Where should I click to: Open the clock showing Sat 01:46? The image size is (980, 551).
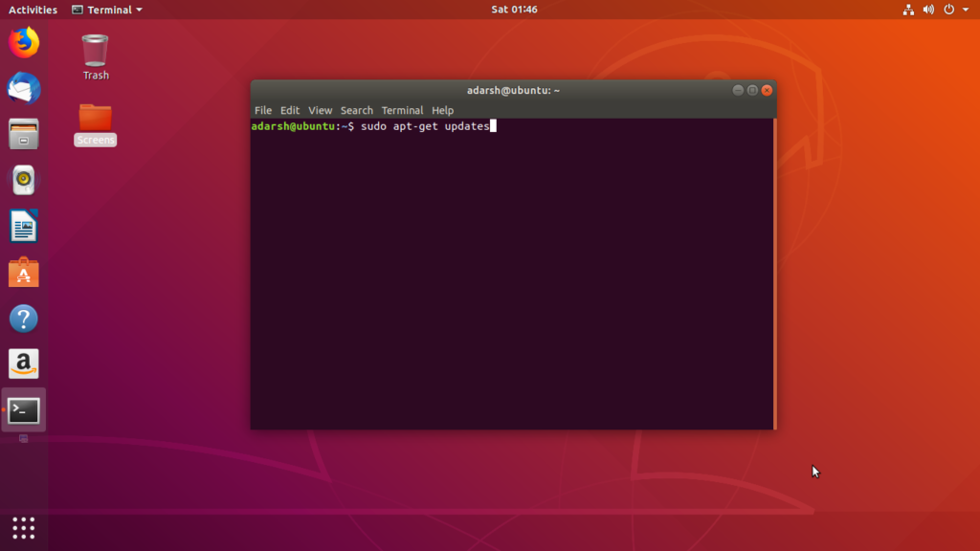pyautogui.click(x=514, y=10)
